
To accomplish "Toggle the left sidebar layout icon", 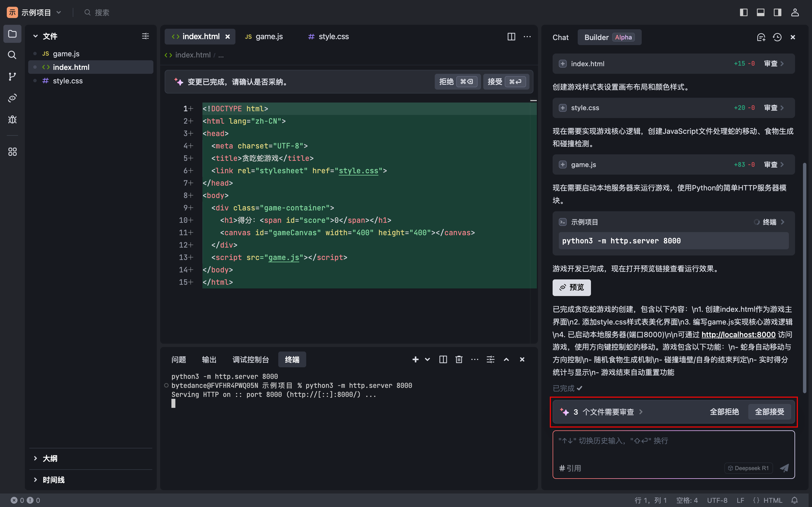I will coord(743,12).
